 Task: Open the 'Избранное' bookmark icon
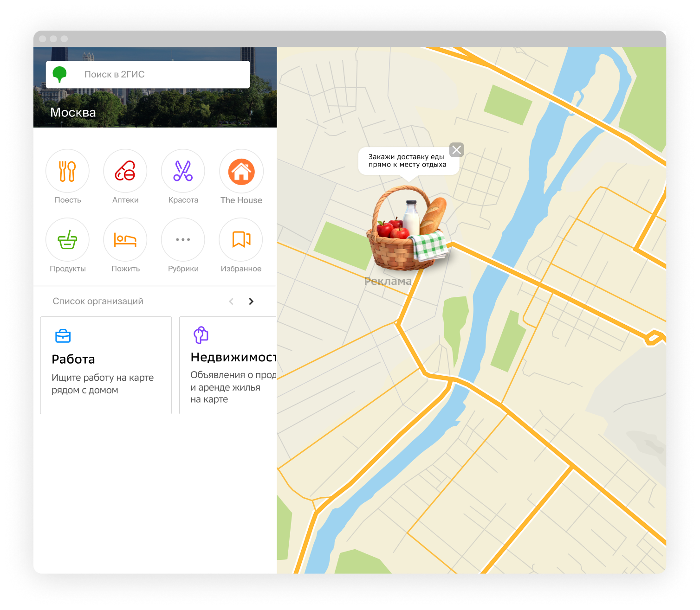241,240
